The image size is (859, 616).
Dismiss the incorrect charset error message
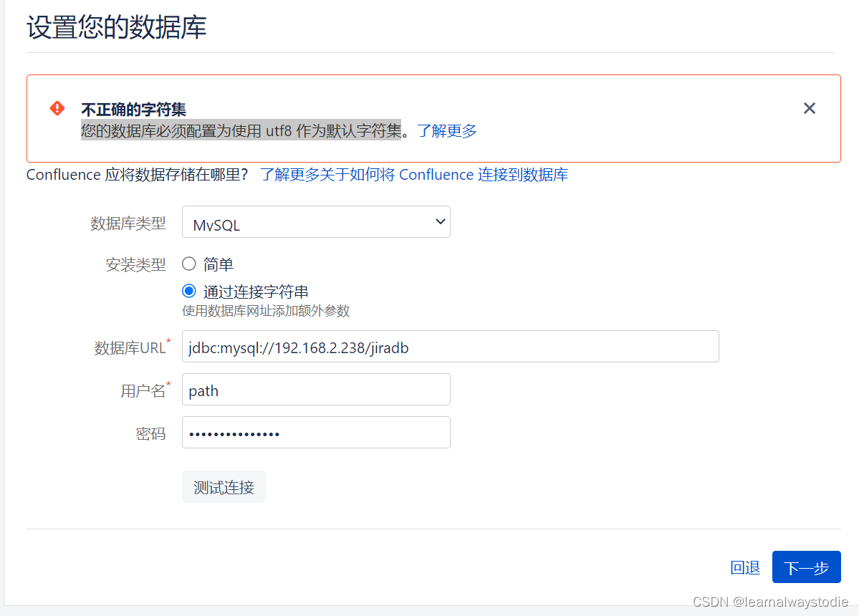[809, 108]
